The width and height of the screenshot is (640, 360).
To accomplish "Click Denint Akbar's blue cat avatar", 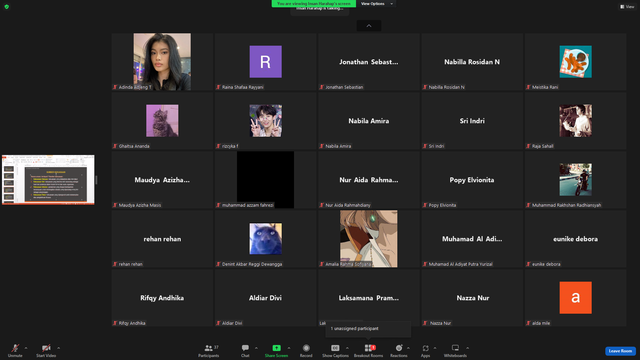I will pyautogui.click(x=265, y=238).
